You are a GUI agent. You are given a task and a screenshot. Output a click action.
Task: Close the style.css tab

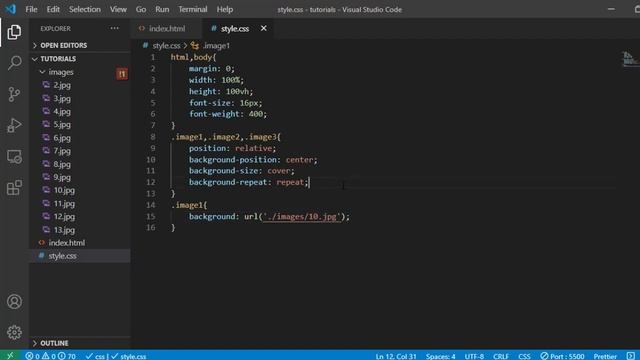tap(264, 29)
